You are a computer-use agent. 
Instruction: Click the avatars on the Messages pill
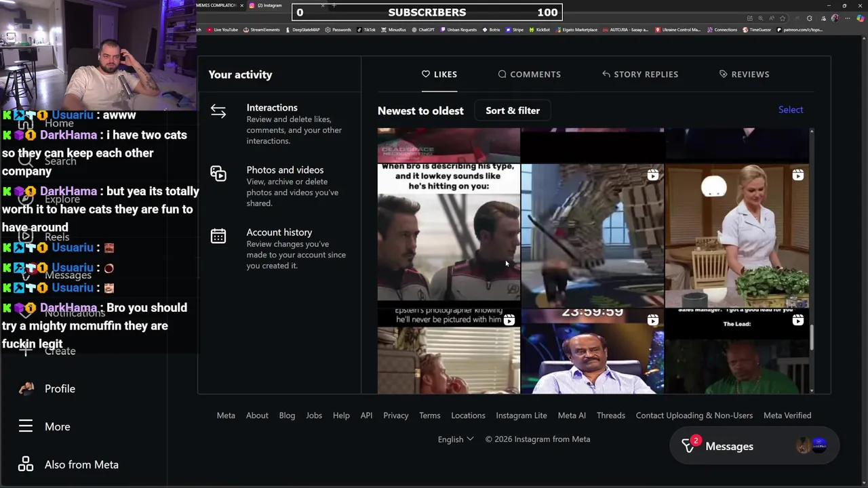coord(812,445)
